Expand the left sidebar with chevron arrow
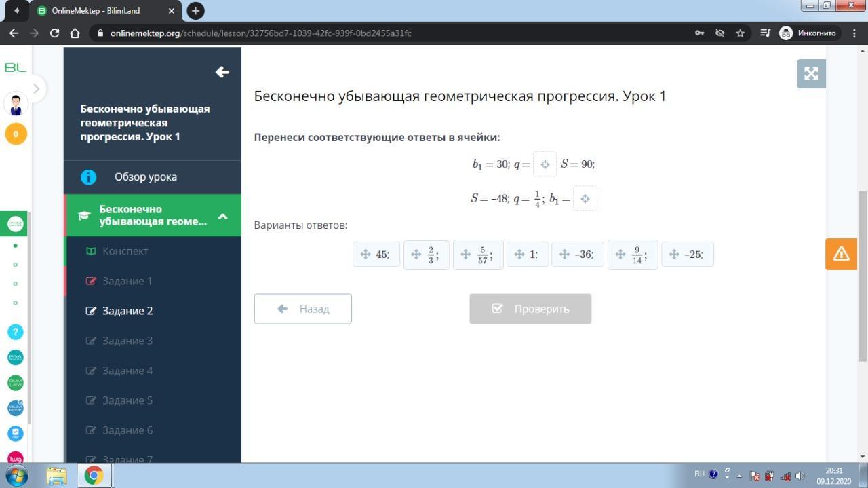The width and height of the screenshot is (868, 488). pyautogui.click(x=37, y=88)
